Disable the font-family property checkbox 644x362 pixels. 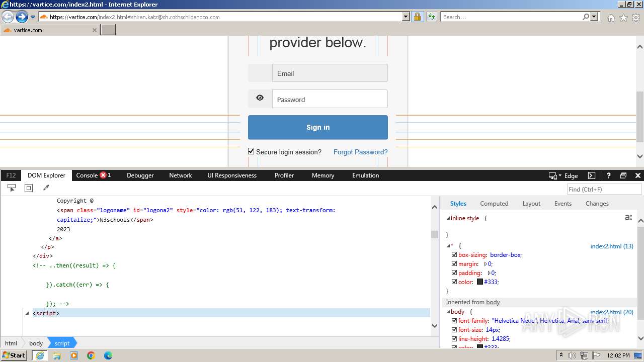(454, 321)
